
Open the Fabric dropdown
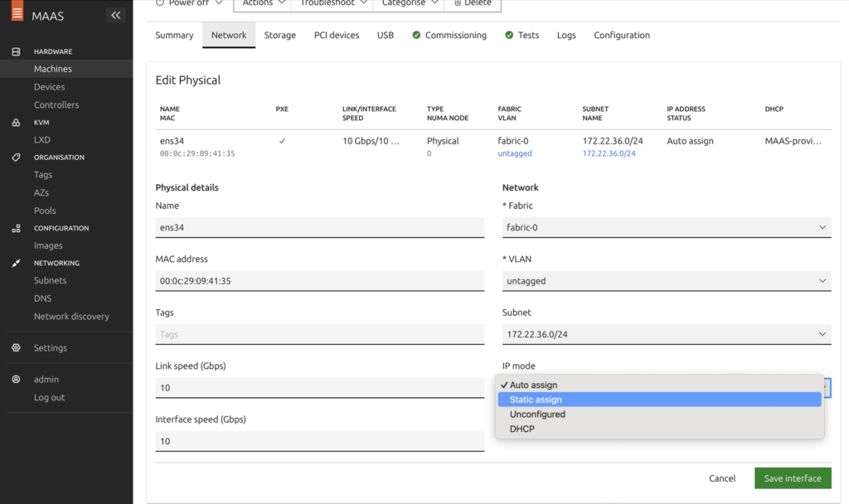[667, 227]
